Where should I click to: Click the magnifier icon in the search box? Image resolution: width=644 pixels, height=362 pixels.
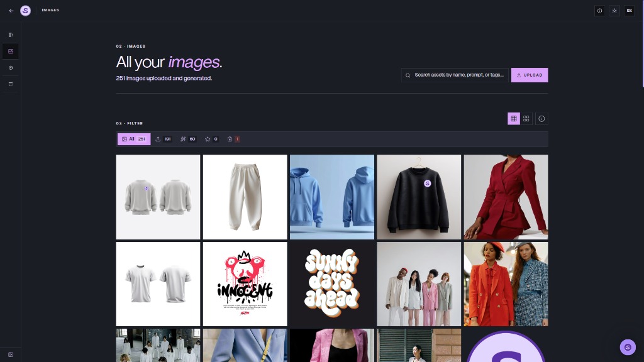[x=408, y=75]
